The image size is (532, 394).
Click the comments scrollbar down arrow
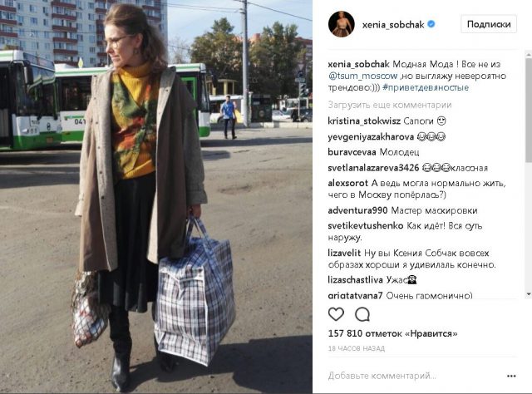coord(529,294)
